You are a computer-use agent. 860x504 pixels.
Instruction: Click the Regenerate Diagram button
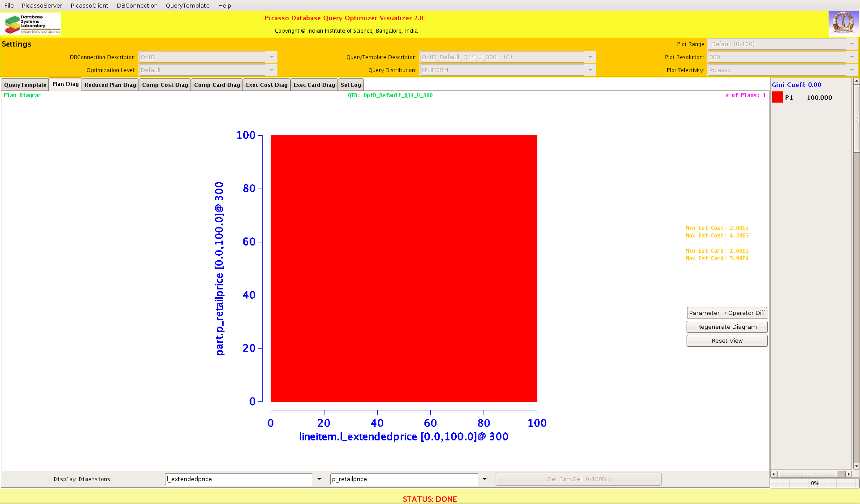point(726,327)
